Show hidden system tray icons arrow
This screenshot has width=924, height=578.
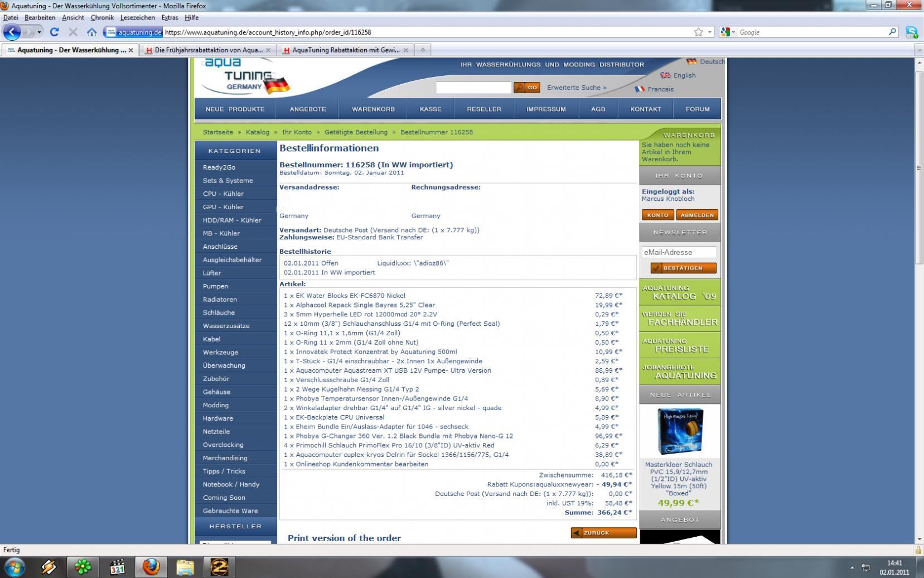click(x=852, y=568)
